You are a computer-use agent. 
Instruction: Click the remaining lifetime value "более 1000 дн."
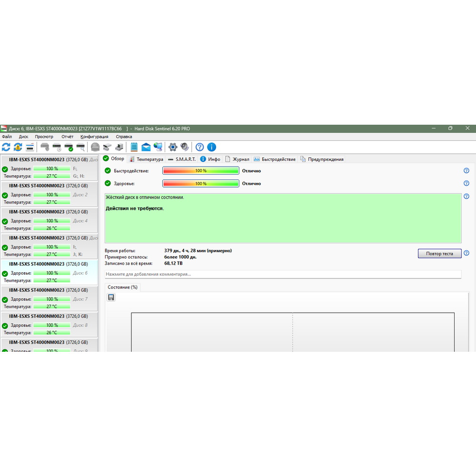180,257
